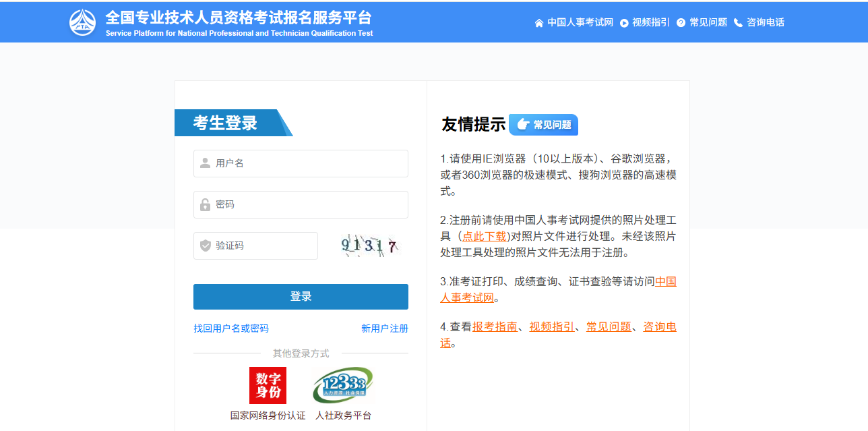The image size is (868, 431).
Task: Click the PTA platform logo
Action: click(x=82, y=21)
